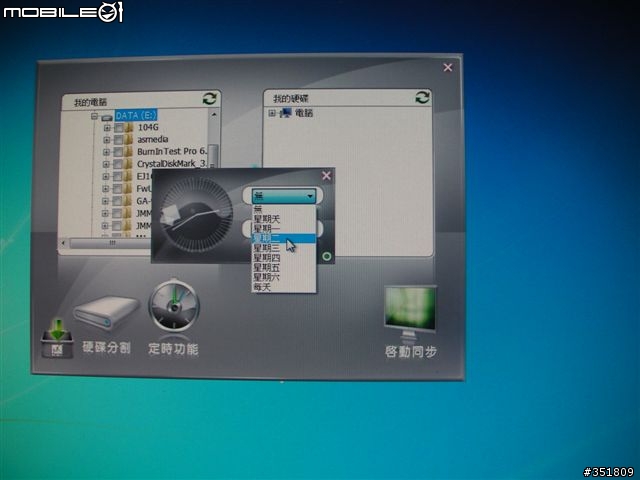The height and width of the screenshot is (480, 640).
Task: Select 星期天 from the day list
Action: (x=284, y=219)
